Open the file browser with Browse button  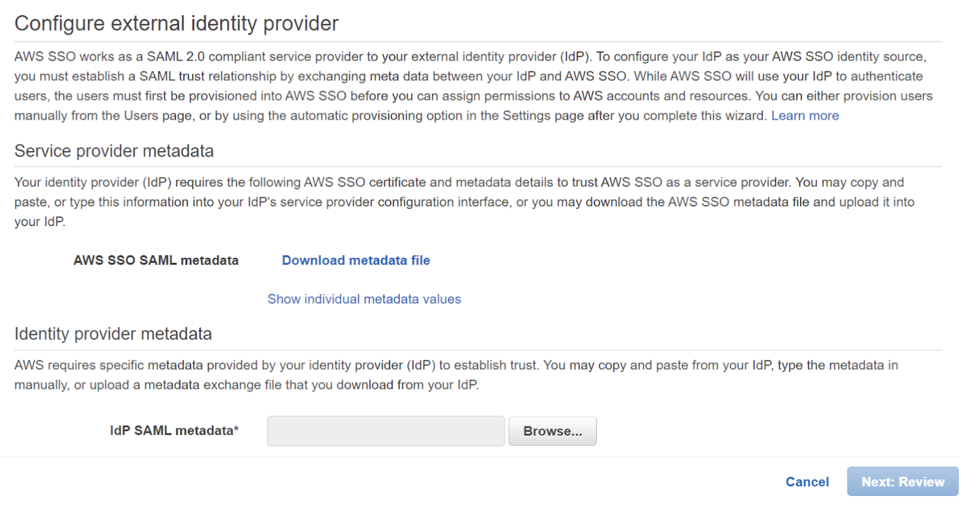pyautogui.click(x=552, y=431)
